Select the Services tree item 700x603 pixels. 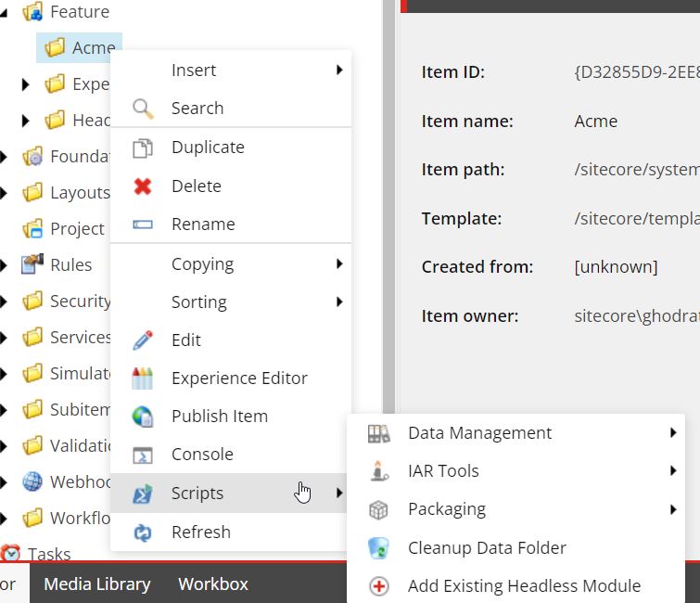(81, 338)
